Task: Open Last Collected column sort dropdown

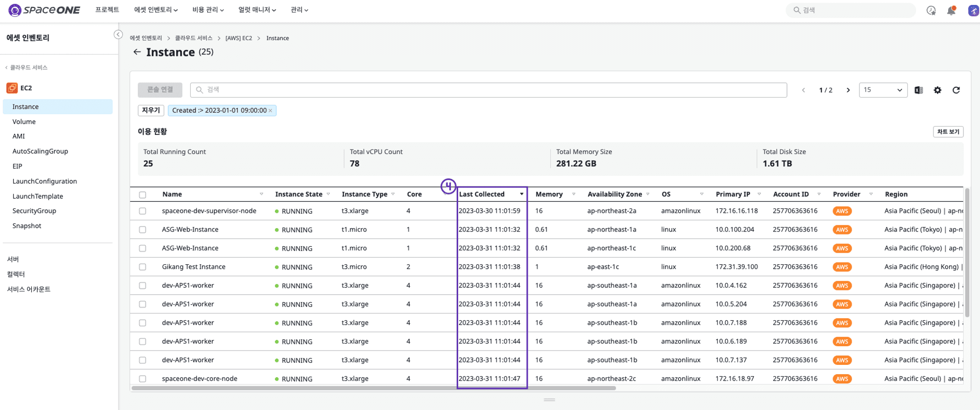Action: (x=521, y=194)
